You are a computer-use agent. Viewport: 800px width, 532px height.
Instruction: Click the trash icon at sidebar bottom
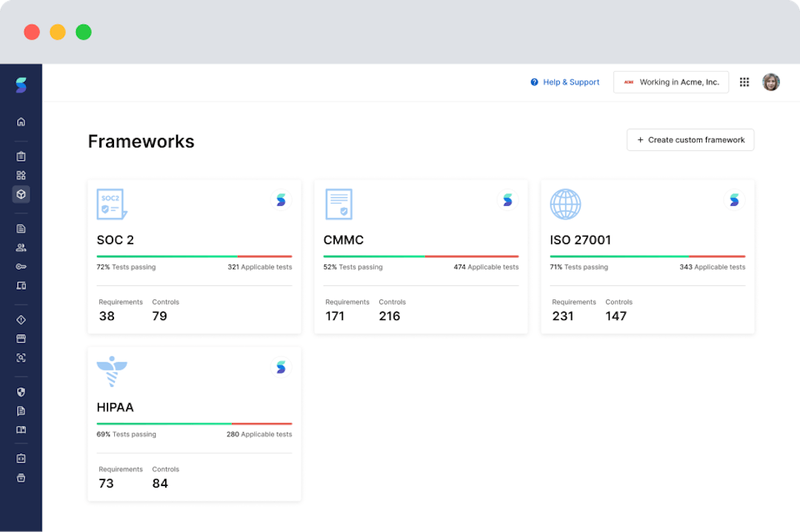pos(21,478)
